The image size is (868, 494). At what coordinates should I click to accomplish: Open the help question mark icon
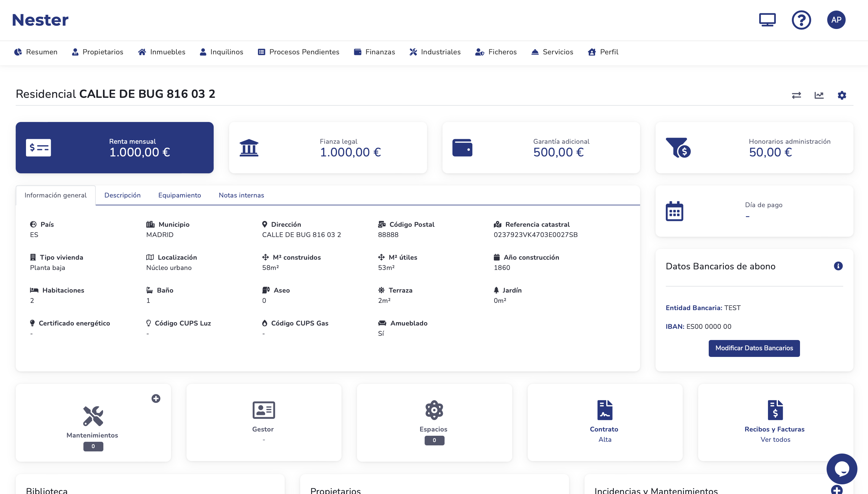pos(801,20)
